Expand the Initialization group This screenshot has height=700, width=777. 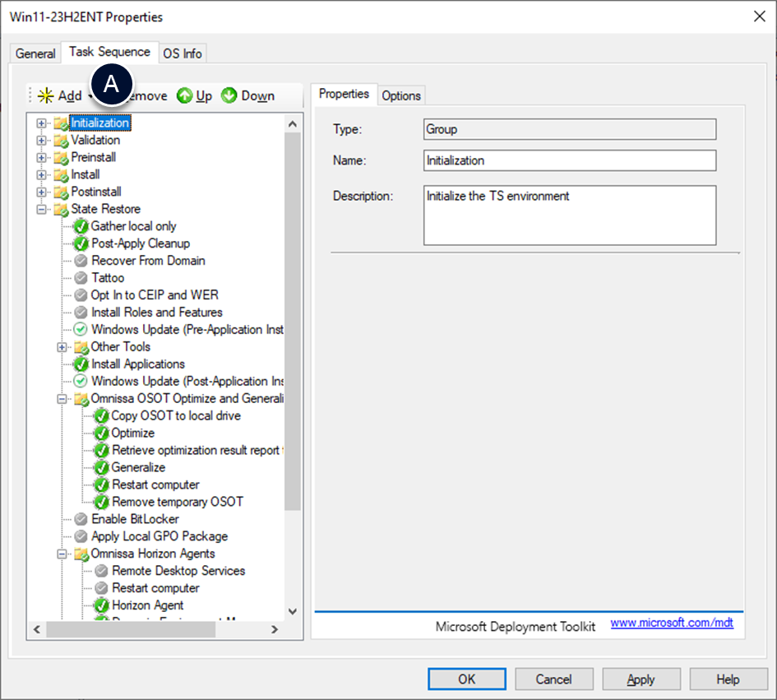coord(42,123)
